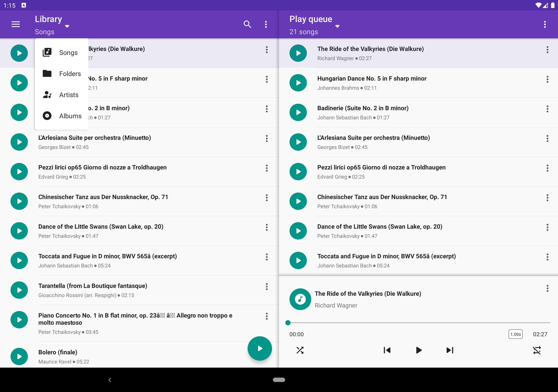This screenshot has height=392, width=558.
Task: Select Artists in the library view menu
Action: [x=62, y=95]
